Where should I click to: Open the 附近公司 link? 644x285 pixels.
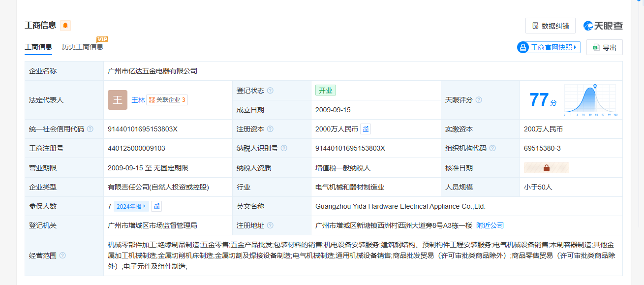(490, 225)
